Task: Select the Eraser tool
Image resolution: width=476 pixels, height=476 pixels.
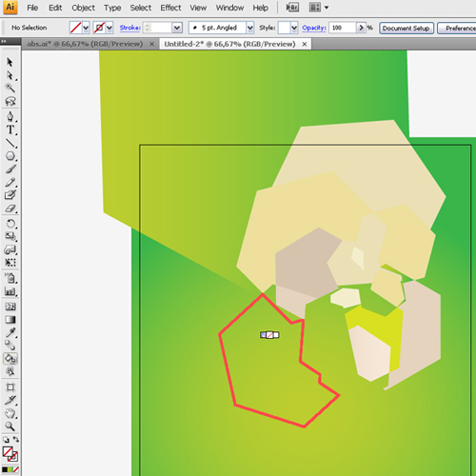Action: pyautogui.click(x=10, y=208)
